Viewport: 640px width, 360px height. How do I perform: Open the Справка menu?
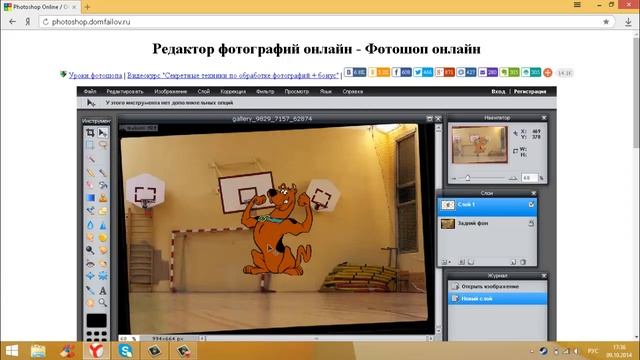coord(353,91)
